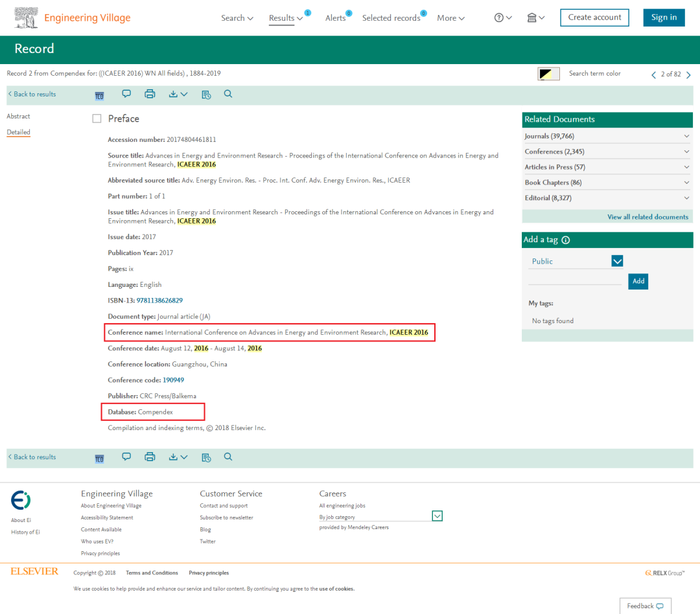Toggle the search term color switch
Image resolution: width=700 pixels, height=614 pixels.
549,74
